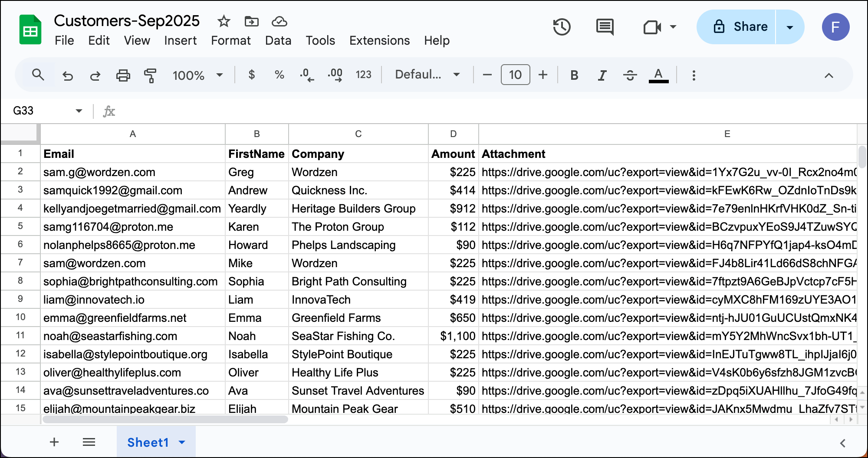Toggle strikethrough formatting
The image size is (868, 458).
coord(630,75)
